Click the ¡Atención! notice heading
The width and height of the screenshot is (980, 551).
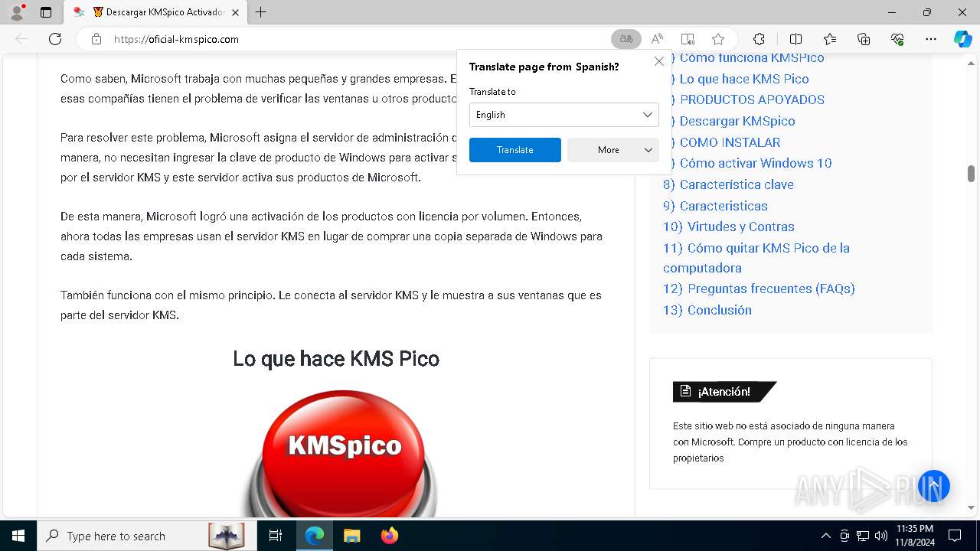tap(724, 392)
